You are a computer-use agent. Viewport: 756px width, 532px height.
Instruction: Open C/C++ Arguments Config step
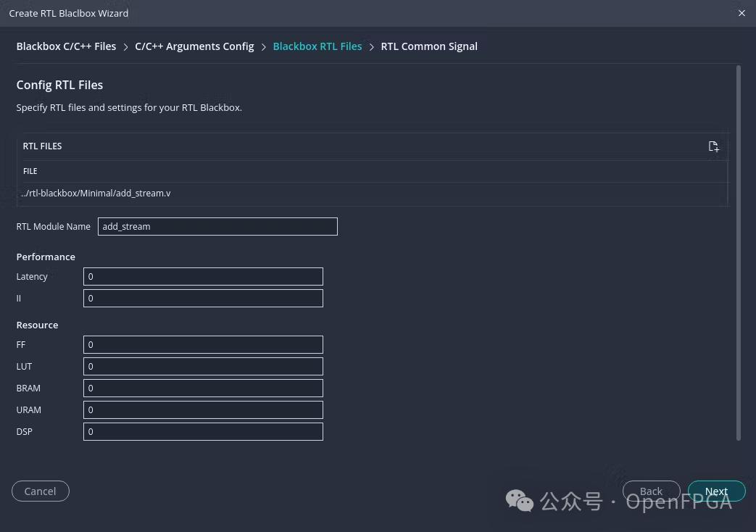point(194,46)
